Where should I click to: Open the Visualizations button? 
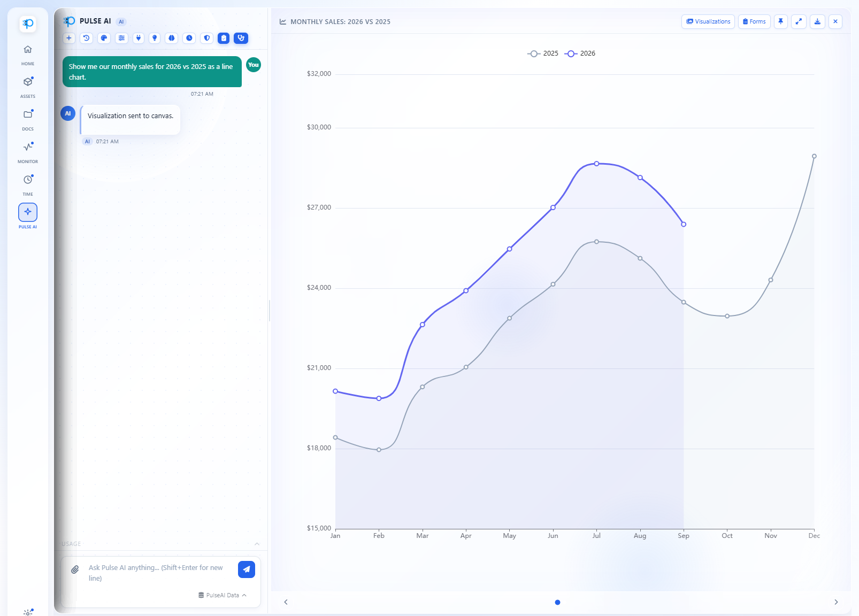tap(708, 21)
